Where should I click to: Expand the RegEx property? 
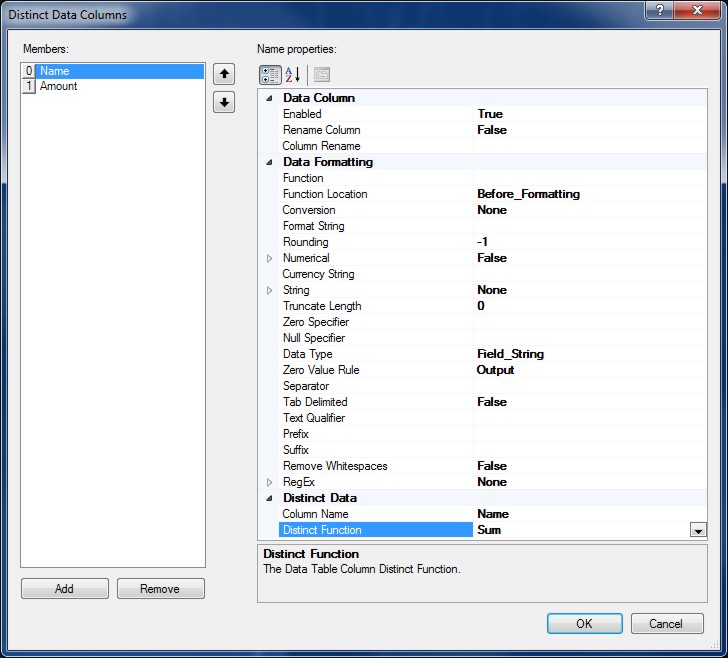click(268, 482)
